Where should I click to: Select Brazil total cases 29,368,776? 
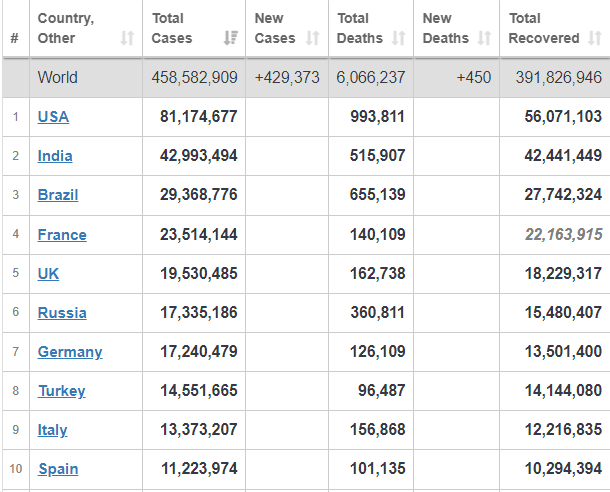[x=199, y=194]
